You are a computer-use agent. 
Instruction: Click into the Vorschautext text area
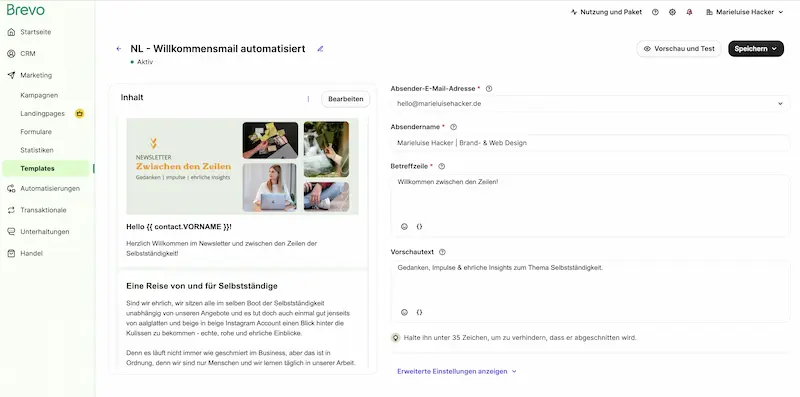click(590, 291)
